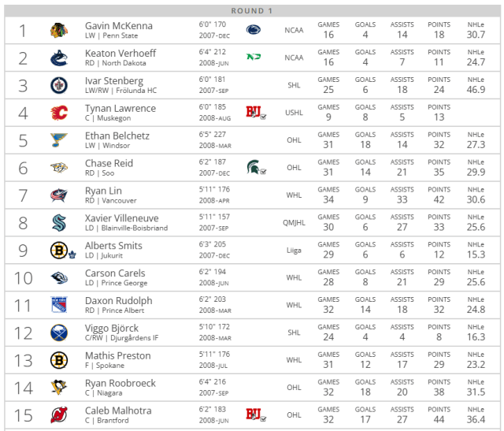Select the Caleb Malhotra name link
The image size is (504, 431).
point(120,411)
